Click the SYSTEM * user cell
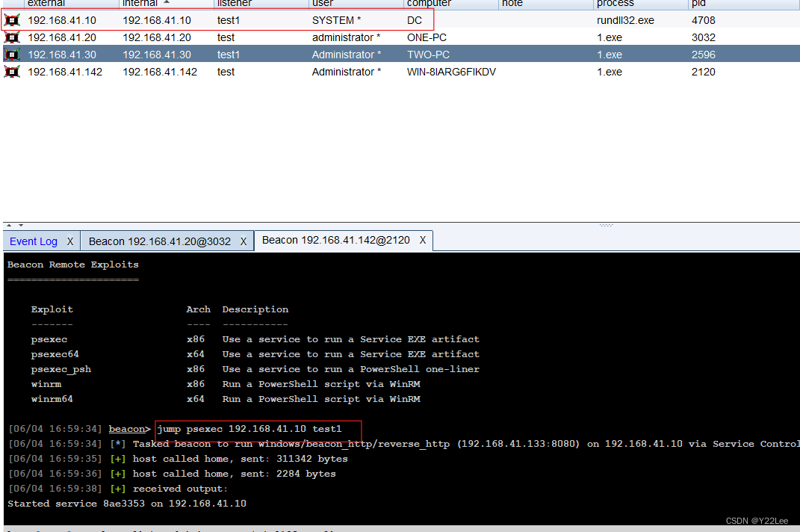Viewport: 800px width, 532px height. tap(336, 20)
